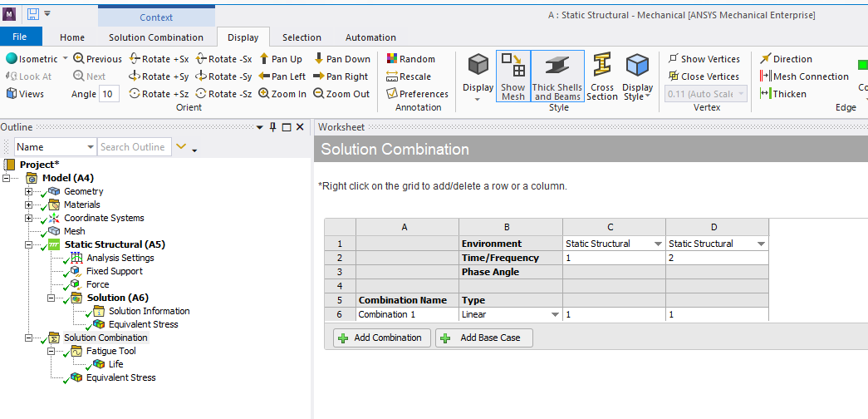Open the Isometric dropdown arrow

(x=65, y=58)
